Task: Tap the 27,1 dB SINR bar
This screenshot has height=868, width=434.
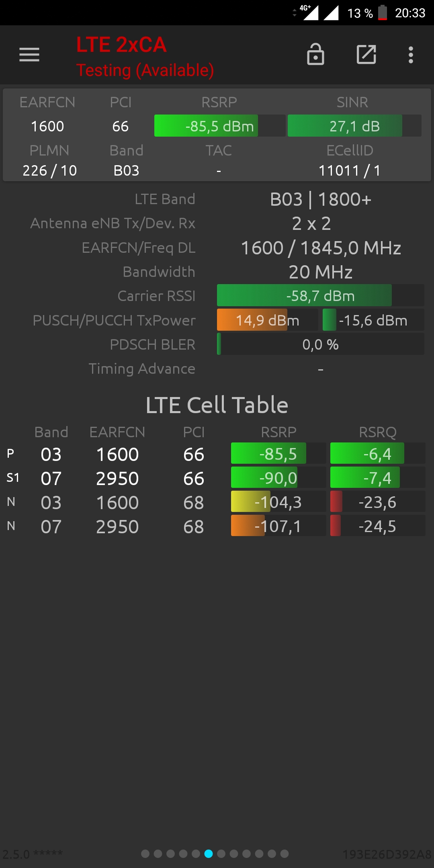Action: click(354, 126)
